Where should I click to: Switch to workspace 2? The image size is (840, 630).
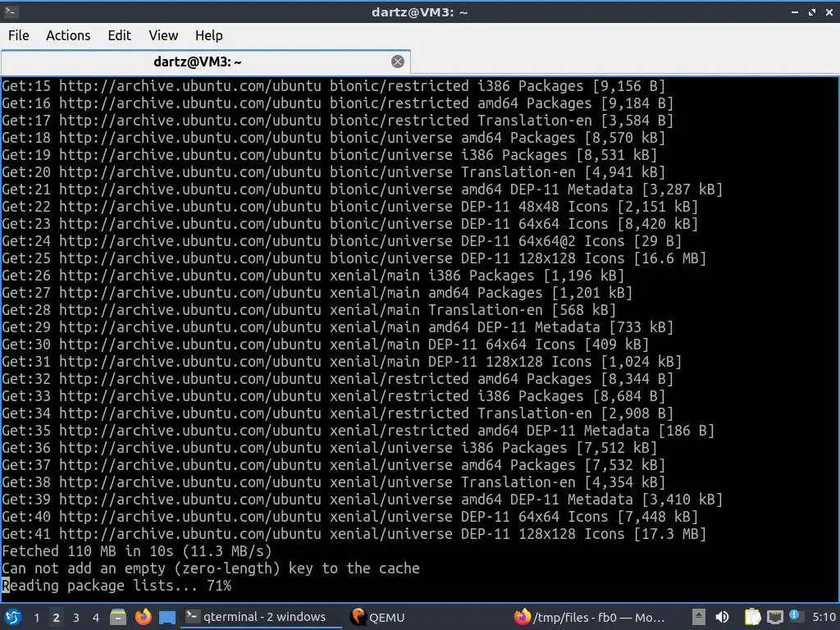click(57, 617)
